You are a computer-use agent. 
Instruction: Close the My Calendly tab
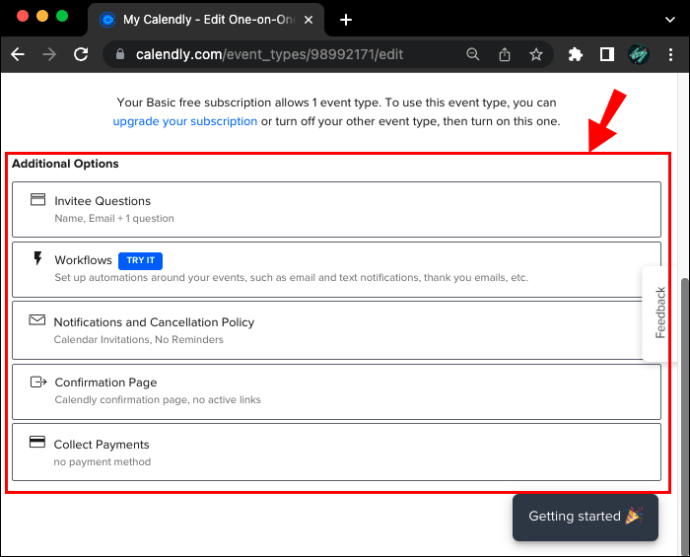pos(309,20)
